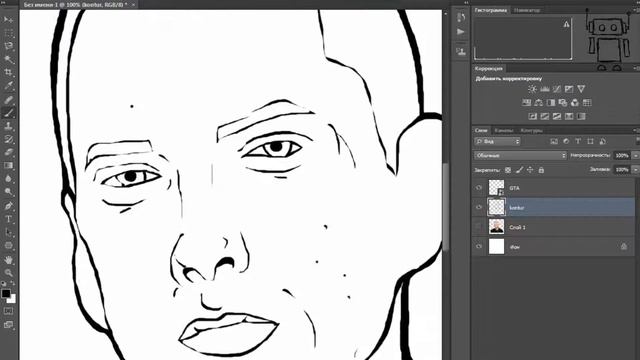Screen dimensions: 640x360
Task: Open the fill slider dropdown arrow
Action: coord(635,169)
